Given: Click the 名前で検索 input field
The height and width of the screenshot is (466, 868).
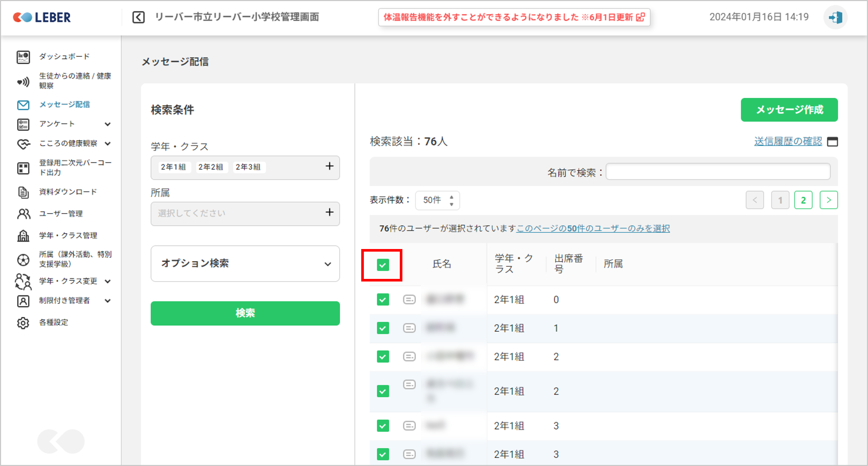Looking at the screenshot, I should [x=717, y=172].
